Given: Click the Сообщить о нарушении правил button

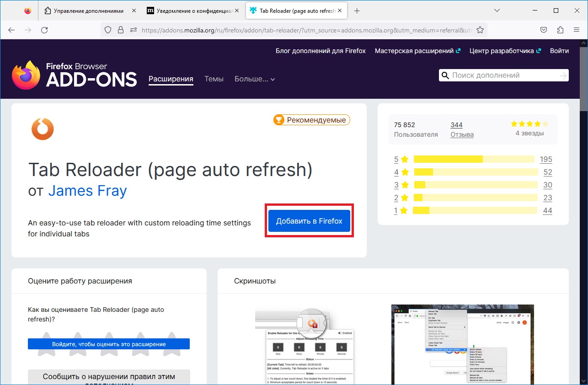Looking at the screenshot, I should [x=109, y=378].
